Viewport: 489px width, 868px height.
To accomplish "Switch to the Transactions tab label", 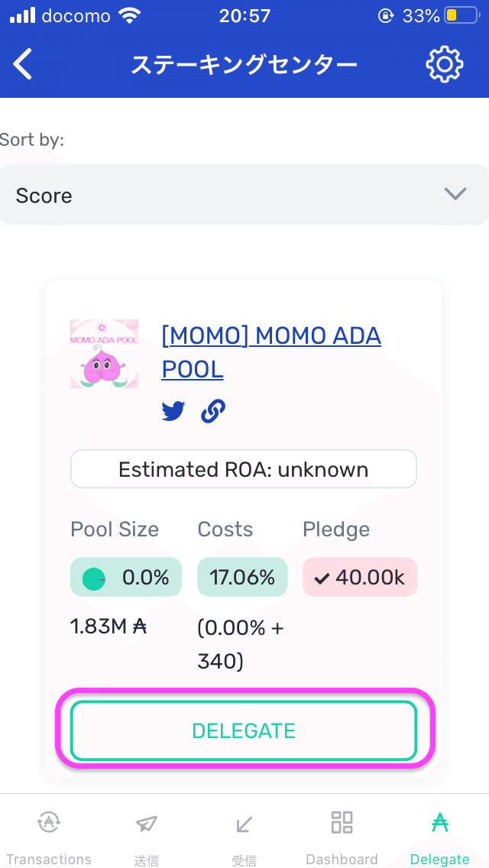I will (49, 859).
